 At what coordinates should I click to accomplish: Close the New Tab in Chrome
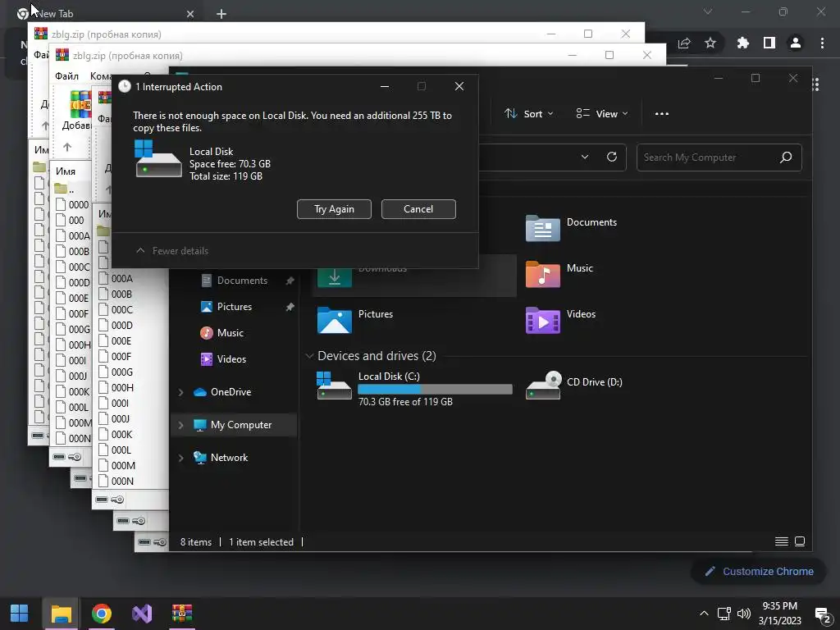190,14
